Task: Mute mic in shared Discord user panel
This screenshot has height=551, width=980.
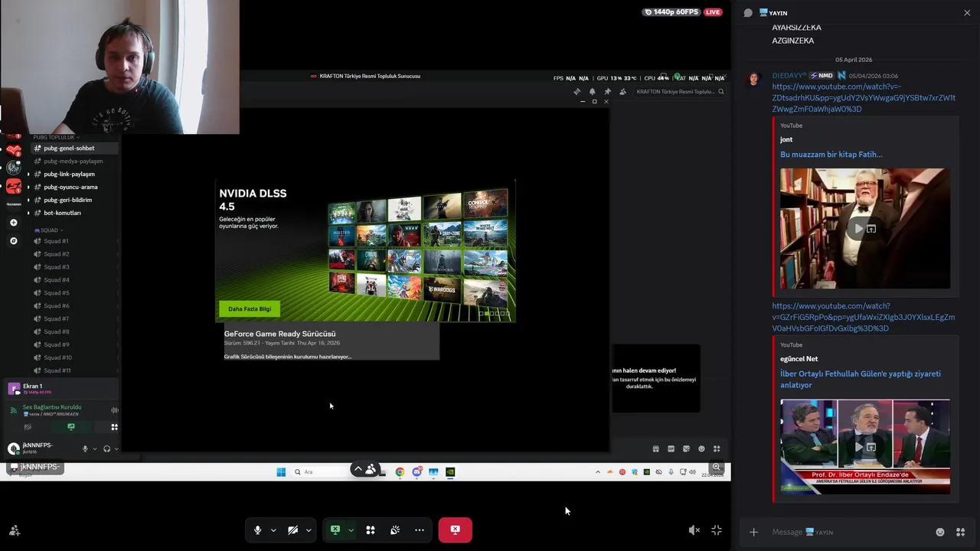Action: coord(86,448)
